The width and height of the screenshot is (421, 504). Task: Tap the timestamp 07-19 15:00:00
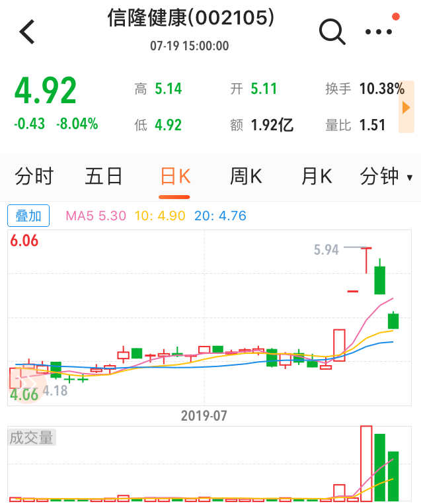pos(190,46)
